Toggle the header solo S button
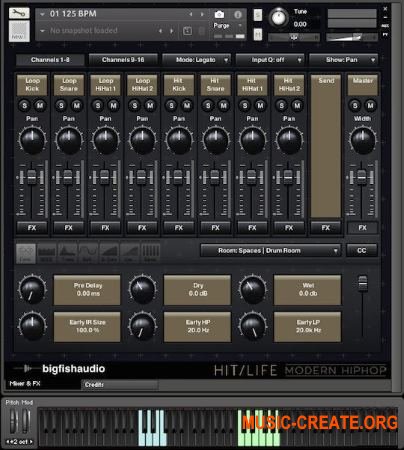The image size is (404, 450). 258,15
